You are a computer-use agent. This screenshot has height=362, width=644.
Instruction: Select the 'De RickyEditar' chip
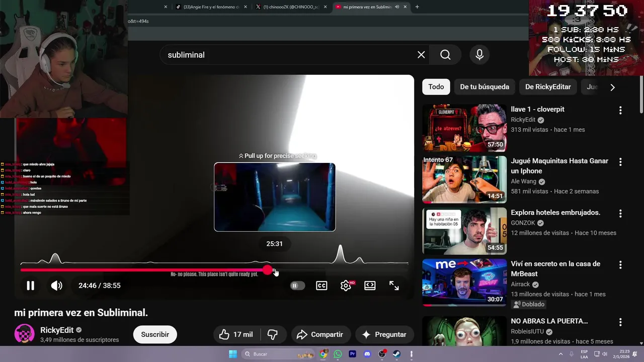(x=548, y=87)
